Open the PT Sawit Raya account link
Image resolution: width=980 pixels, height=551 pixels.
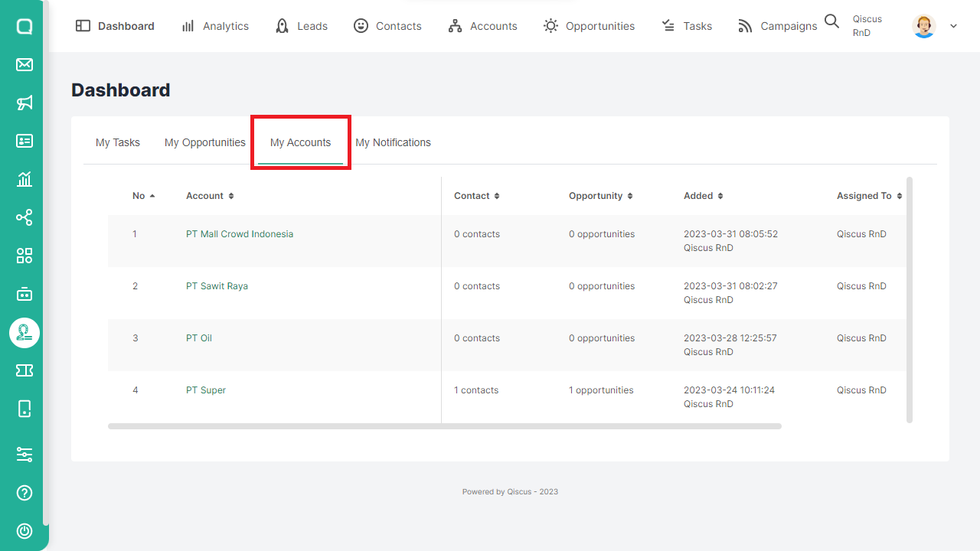click(x=217, y=286)
